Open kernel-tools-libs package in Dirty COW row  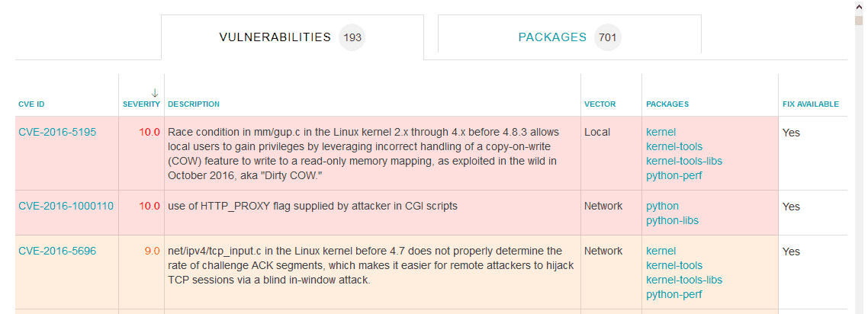(x=684, y=161)
